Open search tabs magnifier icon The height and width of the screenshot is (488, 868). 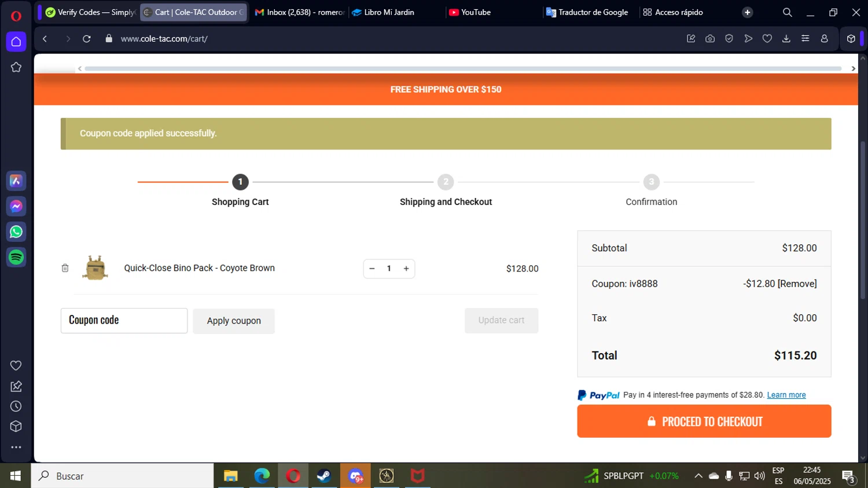788,12
